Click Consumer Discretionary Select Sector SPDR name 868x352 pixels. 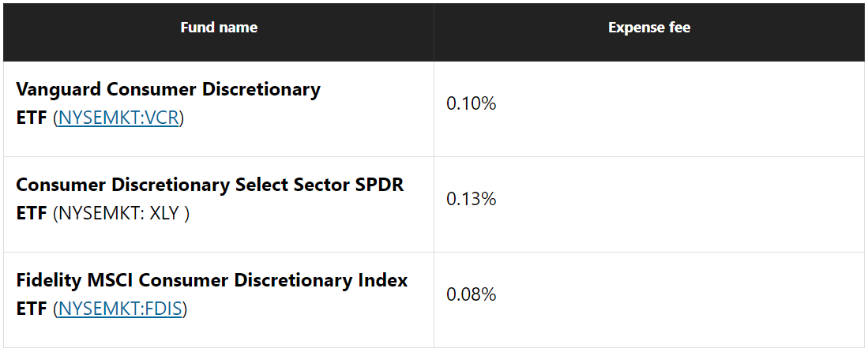pos(209,185)
